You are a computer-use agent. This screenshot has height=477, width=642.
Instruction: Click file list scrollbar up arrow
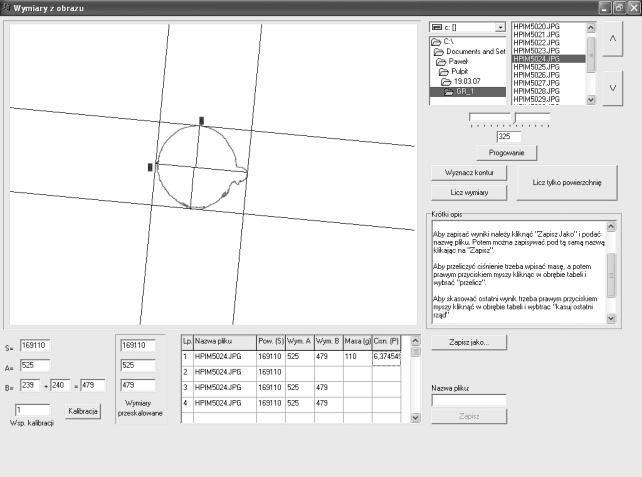click(x=591, y=28)
